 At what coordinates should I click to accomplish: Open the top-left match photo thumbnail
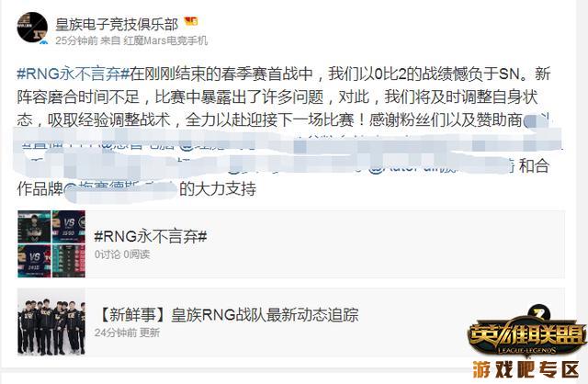[34, 227]
